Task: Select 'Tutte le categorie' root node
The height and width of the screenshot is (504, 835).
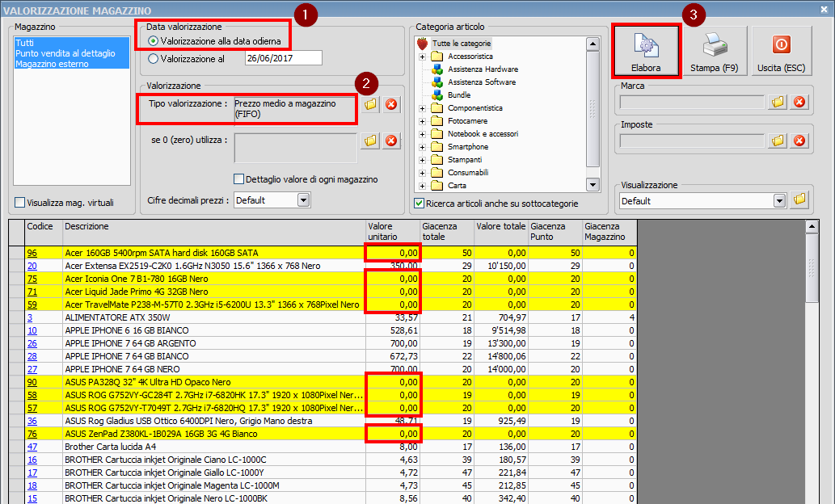Action: 462,43
